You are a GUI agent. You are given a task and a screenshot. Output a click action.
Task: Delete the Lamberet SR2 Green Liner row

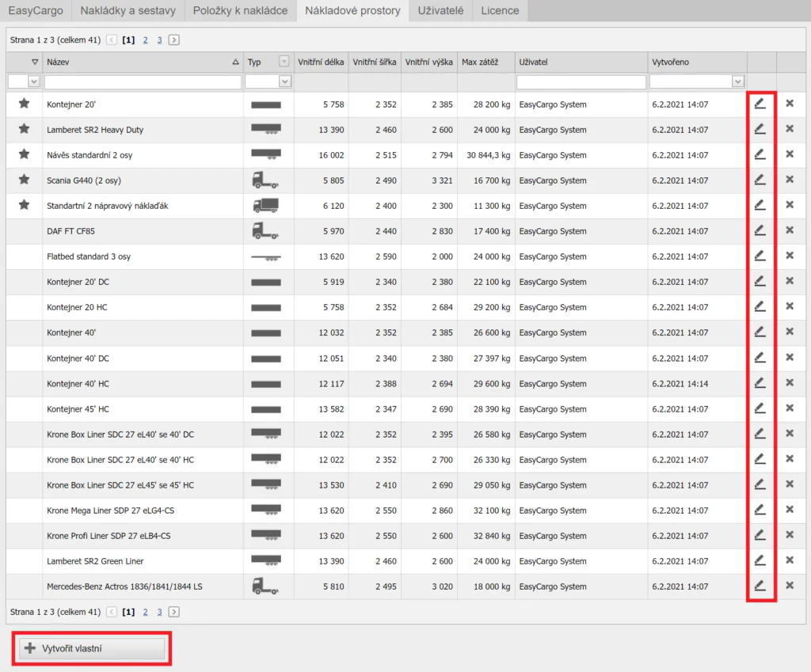point(790,560)
